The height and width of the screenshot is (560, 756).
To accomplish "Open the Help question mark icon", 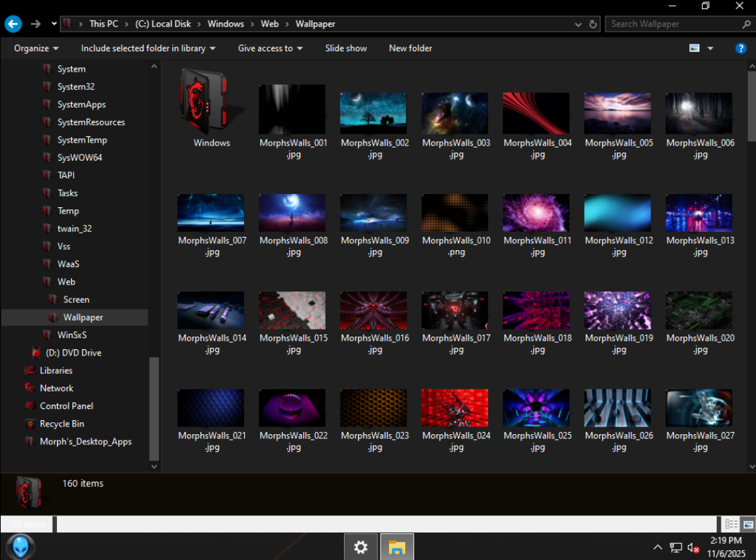I will [741, 48].
